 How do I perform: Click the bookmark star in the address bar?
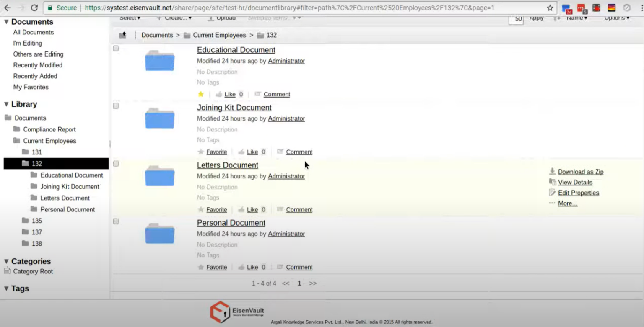click(x=549, y=8)
